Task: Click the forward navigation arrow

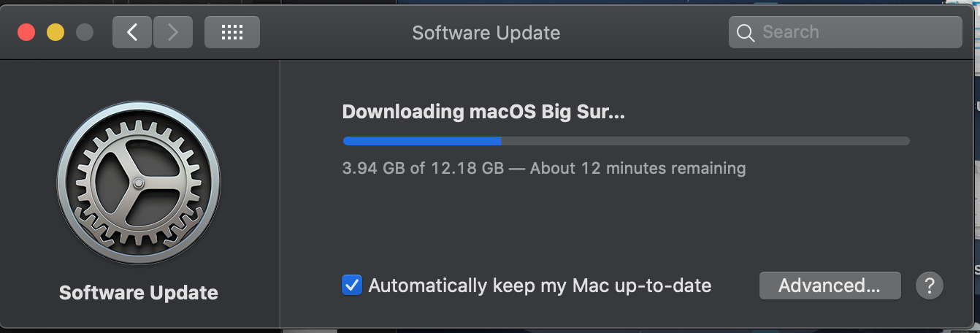Action: click(x=173, y=32)
